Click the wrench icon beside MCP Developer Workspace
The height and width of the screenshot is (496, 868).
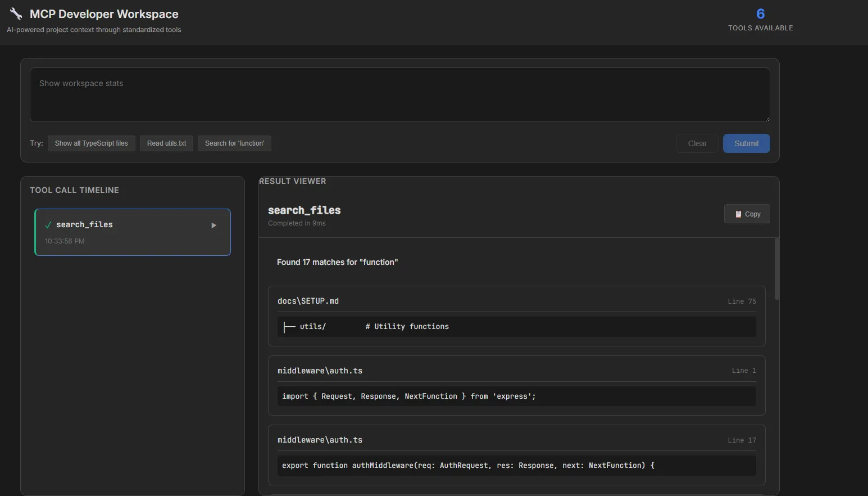[x=16, y=14]
